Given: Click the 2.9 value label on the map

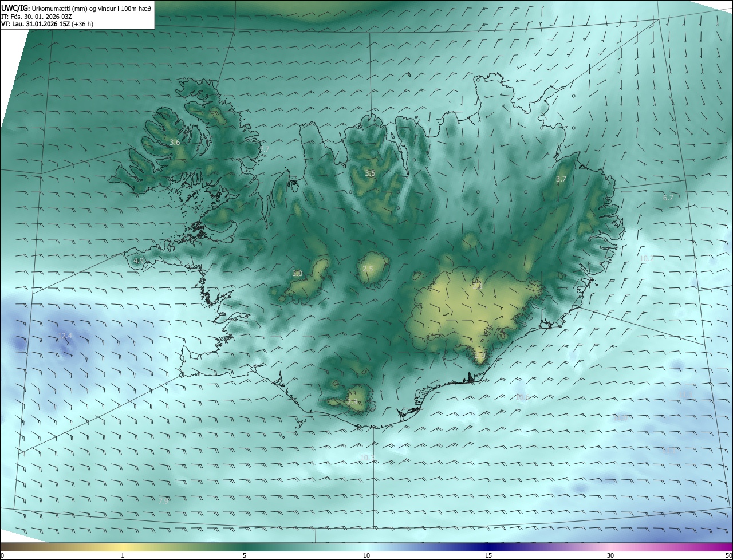Looking at the screenshot, I should click(x=352, y=402).
